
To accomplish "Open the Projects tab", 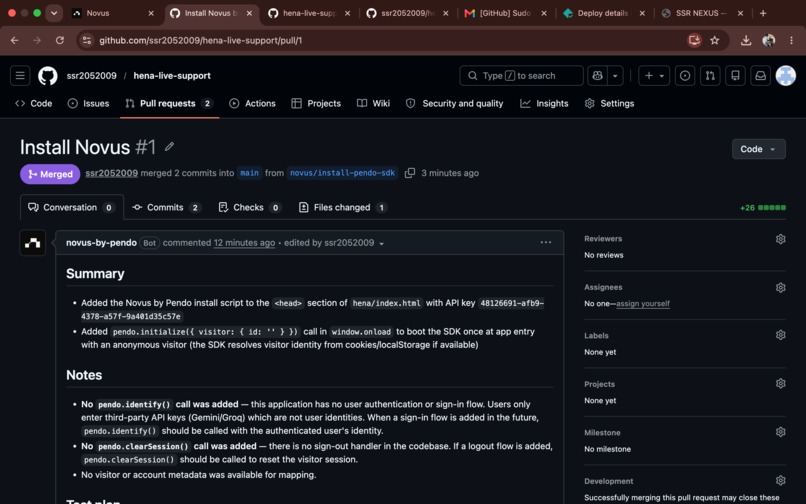I will [316, 103].
